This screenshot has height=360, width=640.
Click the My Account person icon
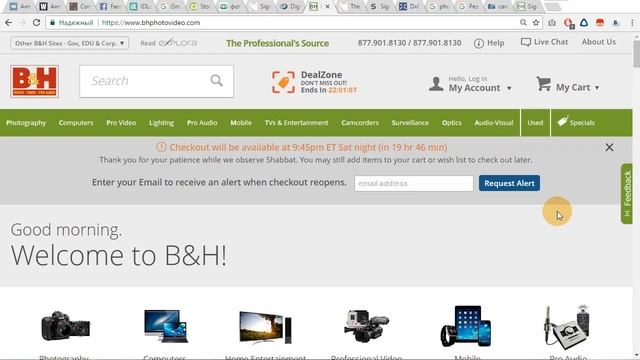436,84
